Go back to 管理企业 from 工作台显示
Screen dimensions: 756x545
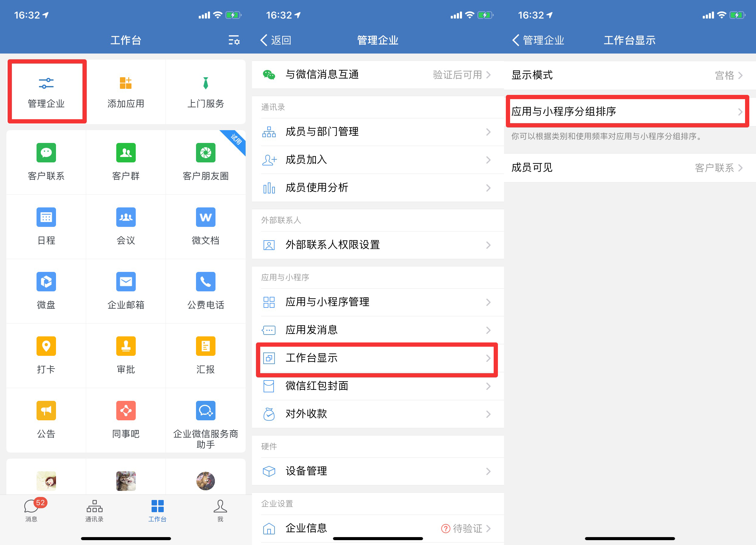[x=538, y=40]
